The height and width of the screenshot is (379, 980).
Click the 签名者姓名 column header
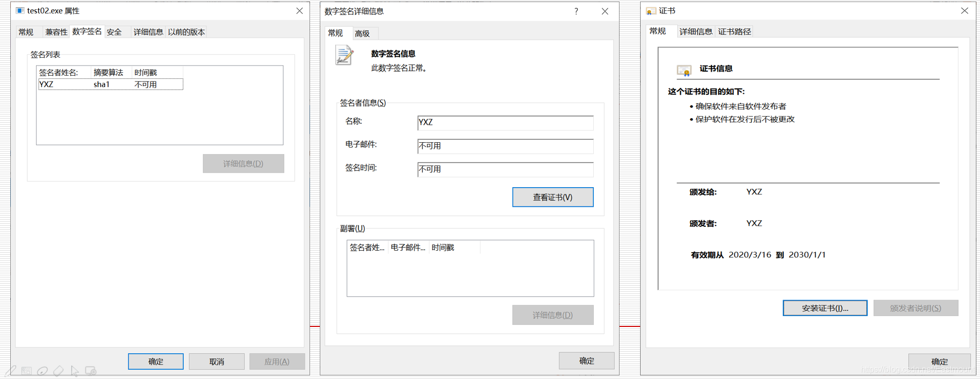pos(64,73)
